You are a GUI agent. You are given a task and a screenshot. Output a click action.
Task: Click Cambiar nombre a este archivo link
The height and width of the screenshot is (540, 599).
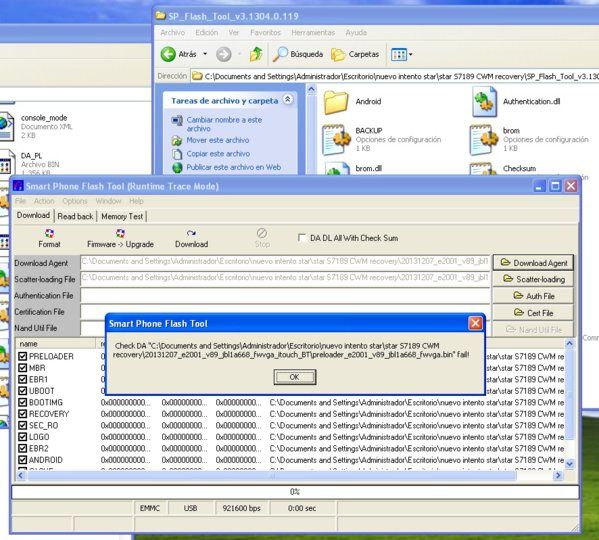coord(224,124)
